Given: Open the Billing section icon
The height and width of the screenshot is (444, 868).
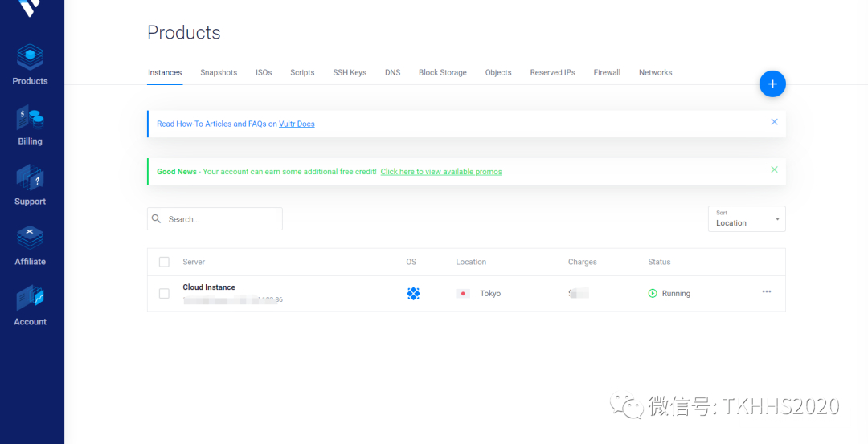Looking at the screenshot, I should point(30,119).
